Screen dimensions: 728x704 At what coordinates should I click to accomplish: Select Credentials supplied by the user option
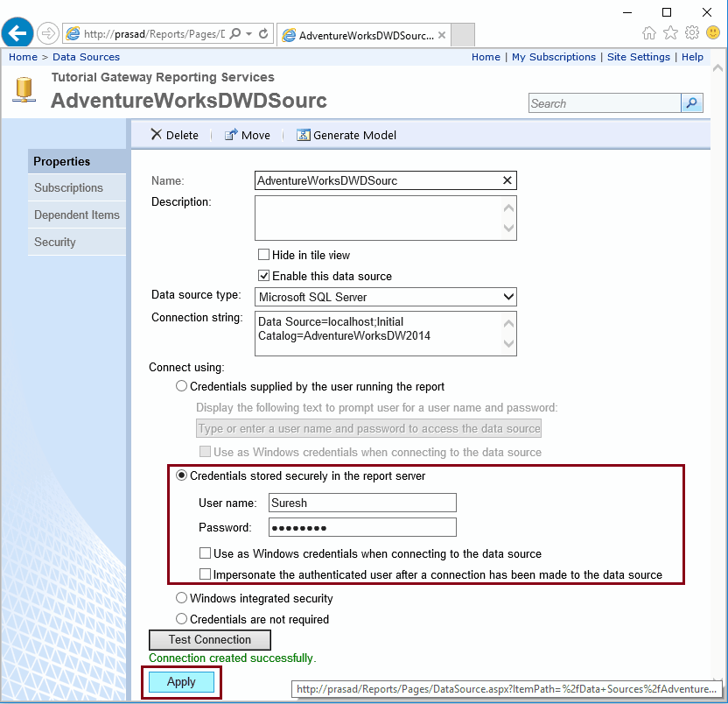[181, 386]
